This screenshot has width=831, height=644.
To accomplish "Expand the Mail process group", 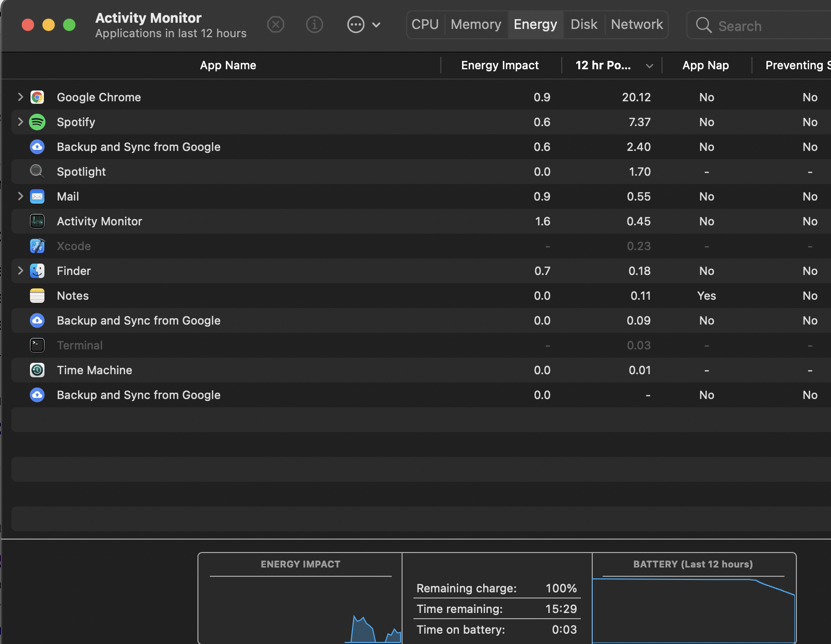I will [20, 196].
